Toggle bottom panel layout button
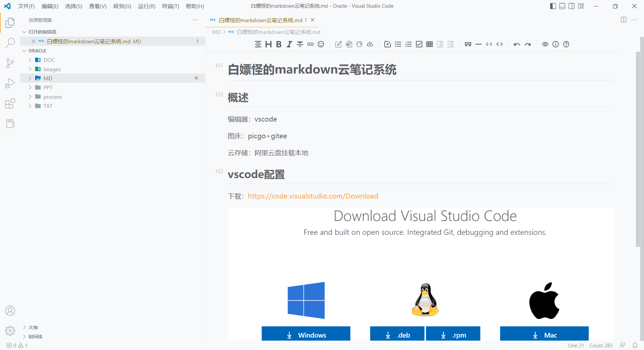 (562, 6)
